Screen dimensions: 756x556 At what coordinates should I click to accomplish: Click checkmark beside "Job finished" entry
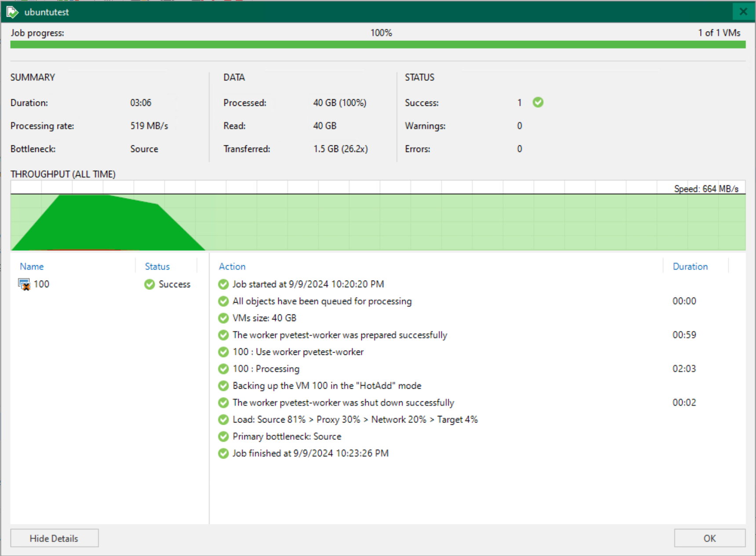pos(223,453)
